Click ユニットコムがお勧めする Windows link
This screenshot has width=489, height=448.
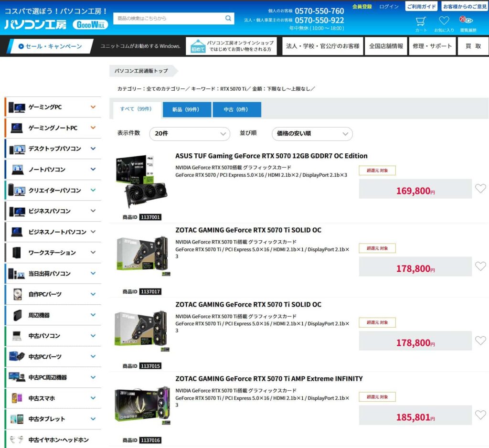pyautogui.click(x=140, y=46)
